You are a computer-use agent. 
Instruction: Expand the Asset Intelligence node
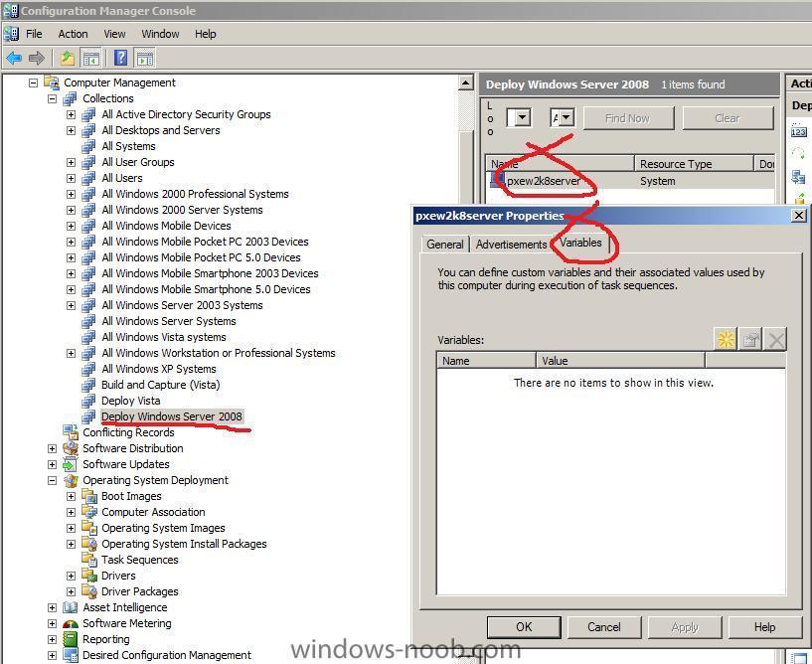[52, 607]
